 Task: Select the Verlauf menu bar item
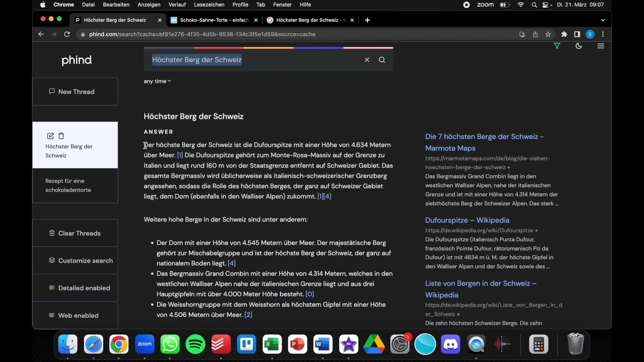[x=176, y=4]
